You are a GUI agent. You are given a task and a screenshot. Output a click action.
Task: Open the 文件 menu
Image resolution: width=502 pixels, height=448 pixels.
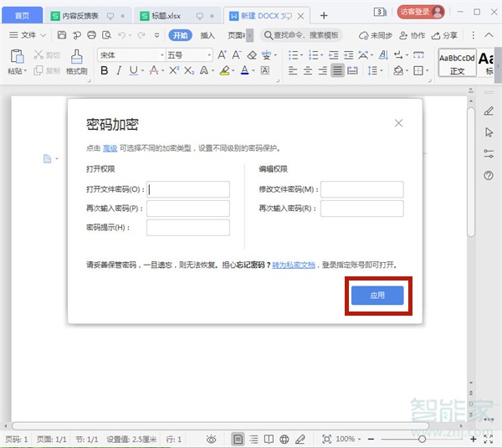28,35
